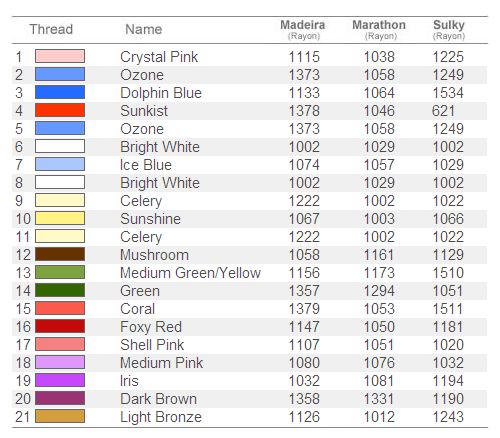The width and height of the screenshot is (500, 438).
Task: Select the Dolphin Blue thread swatch
Action: 60,92
